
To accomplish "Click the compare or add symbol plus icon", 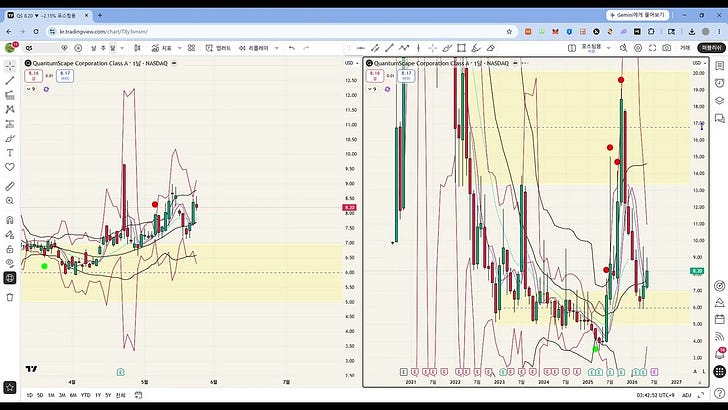I will point(78,48).
